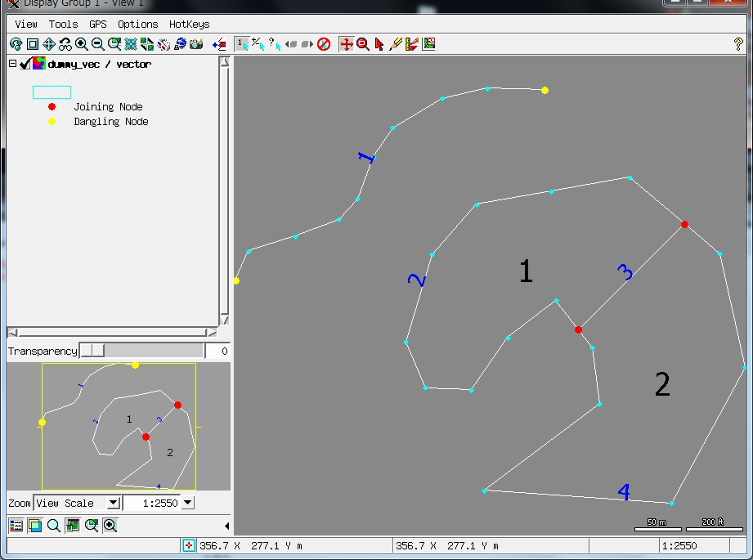Open the GPS menu

tap(98, 25)
